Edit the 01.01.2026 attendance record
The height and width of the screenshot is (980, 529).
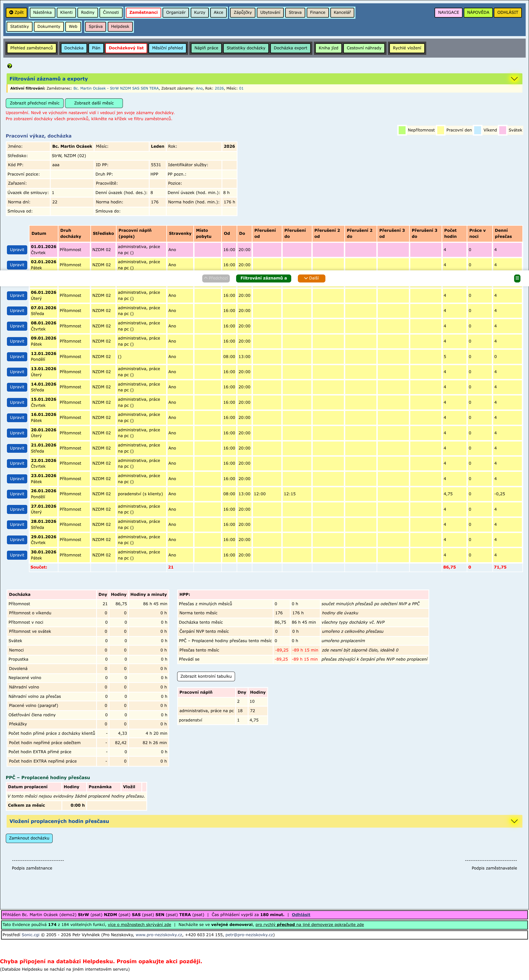pyautogui.click(x=17, y=250)
